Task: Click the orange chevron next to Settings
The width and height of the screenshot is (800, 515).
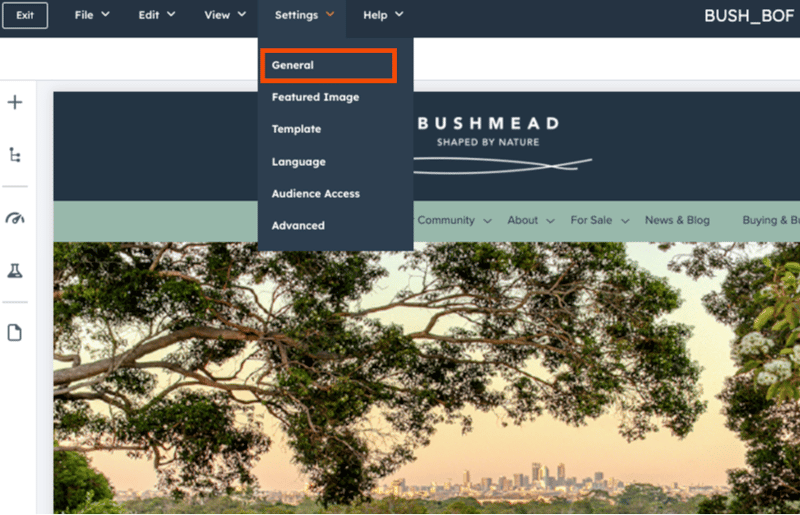Action: (x=330, y=14)
